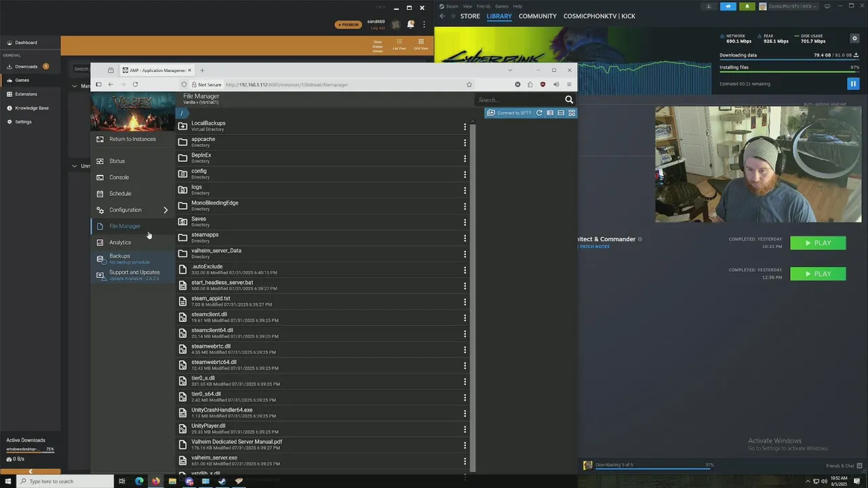Click the browser extensions puzzle icon
868x488 pixels.
coord(530,85)
